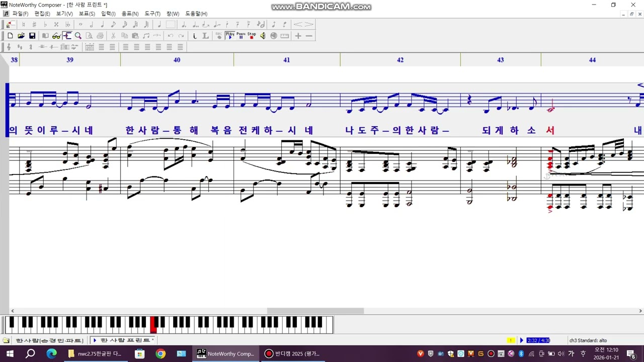Click the 2:32 / 4:30 playback time
Screen dimensions: 644x362
coord(538,340)
